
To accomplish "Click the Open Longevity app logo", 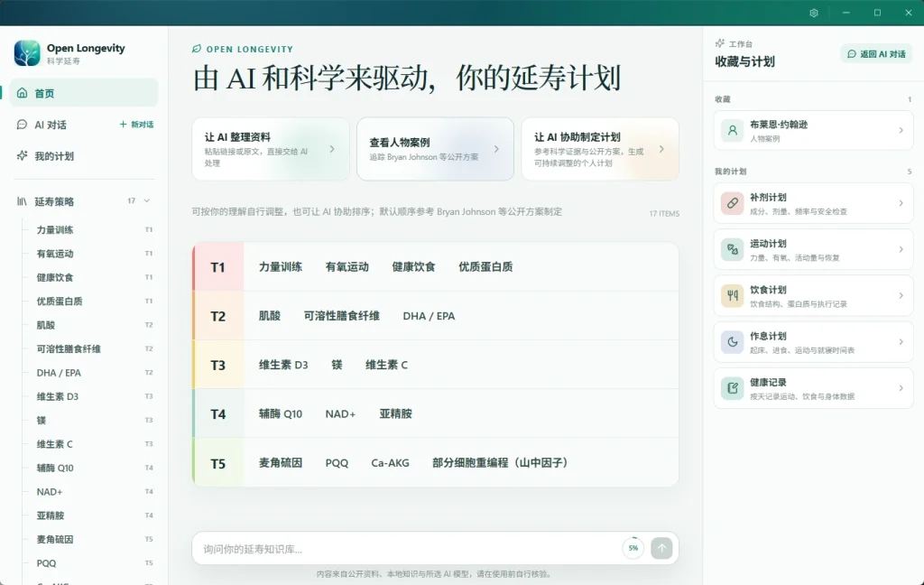I will coord(27,53).
